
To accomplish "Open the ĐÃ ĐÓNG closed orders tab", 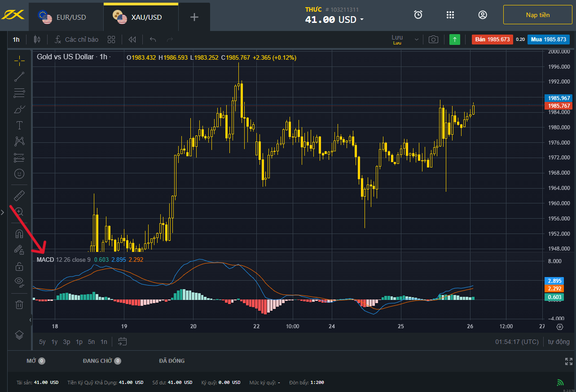I will (x=172, y=361).
